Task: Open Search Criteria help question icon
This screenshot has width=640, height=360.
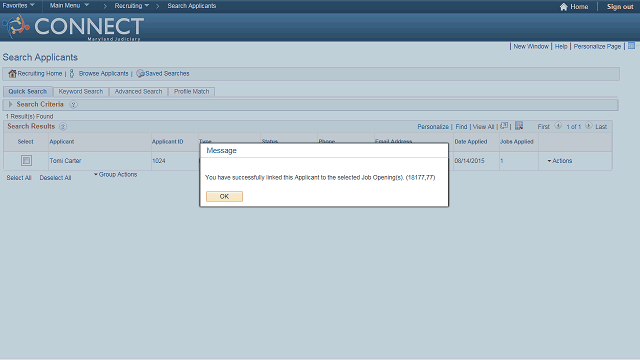Action: (73, 104)
